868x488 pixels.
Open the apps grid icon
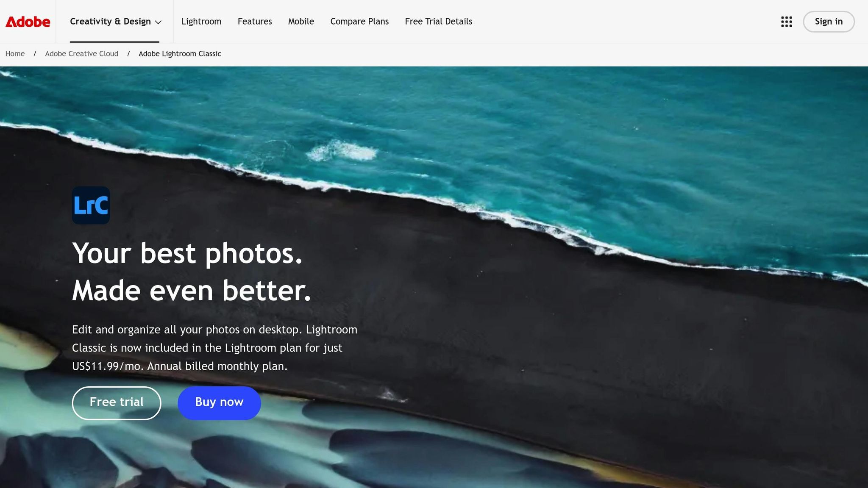786,22
